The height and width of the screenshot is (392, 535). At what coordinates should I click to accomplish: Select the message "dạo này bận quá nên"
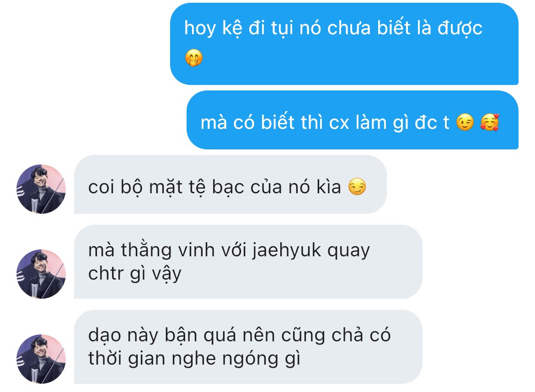[248, 347]
